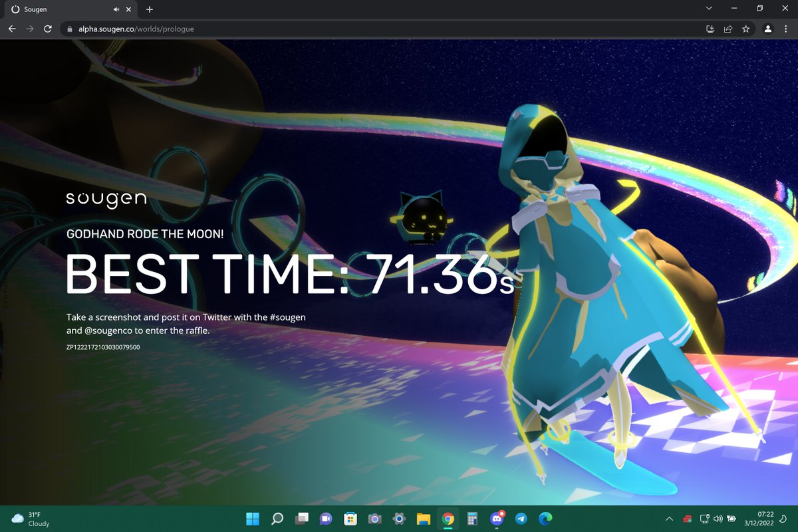
Task: Mute the Sougen tab audio icon
Action: tap(116, 9)
